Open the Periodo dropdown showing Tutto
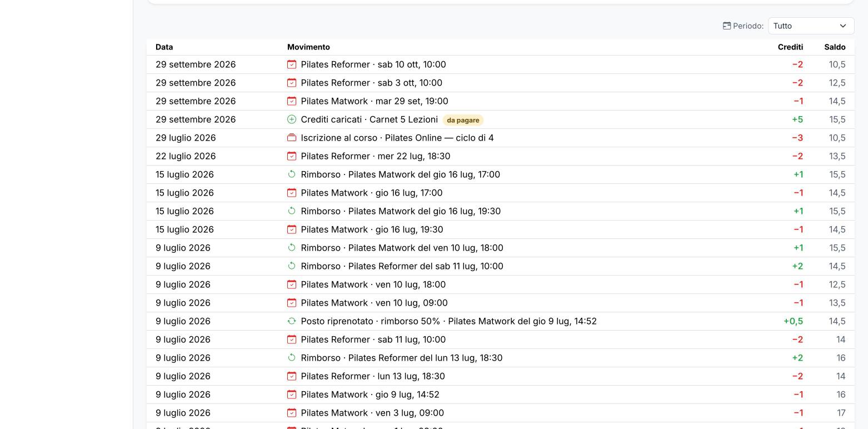868x429 pixels. pos(811,26)
